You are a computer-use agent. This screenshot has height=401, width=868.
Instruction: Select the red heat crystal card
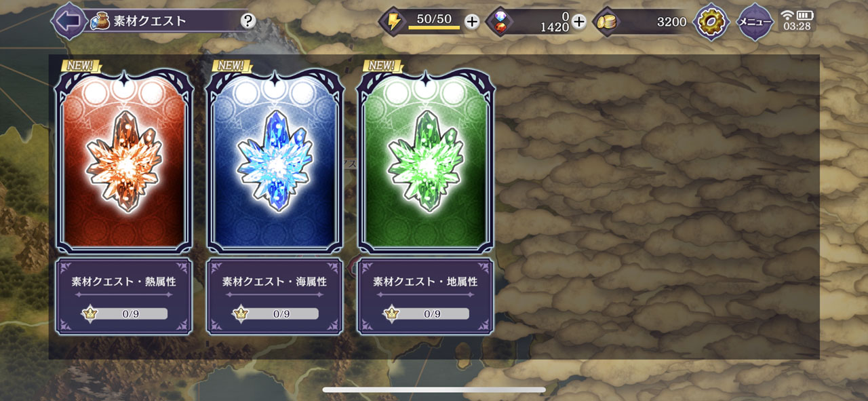coord(123,161)
